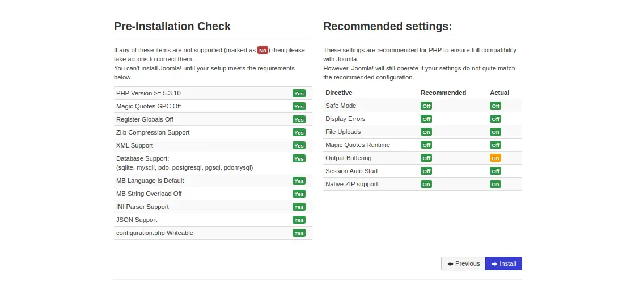Image resolution: width=644 pixels, height=289 pixels.
Task: Click Safe Mode recommended Off badge
Action: tap(426, 106)
